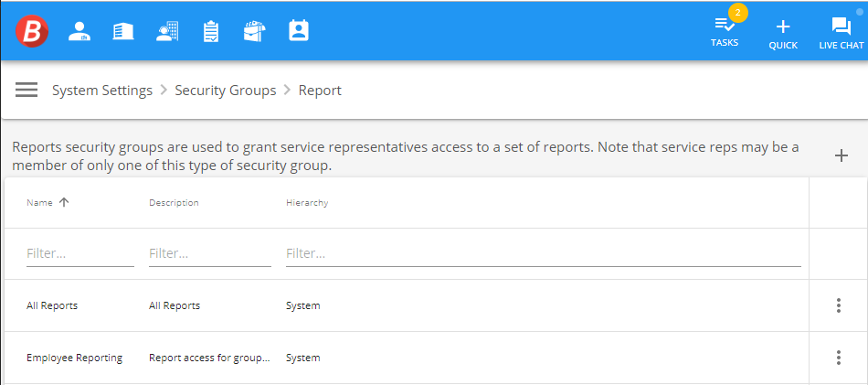Open the clipboard checklist icon
Viewport: 868px width, 385px height.
tap(211, 31)
